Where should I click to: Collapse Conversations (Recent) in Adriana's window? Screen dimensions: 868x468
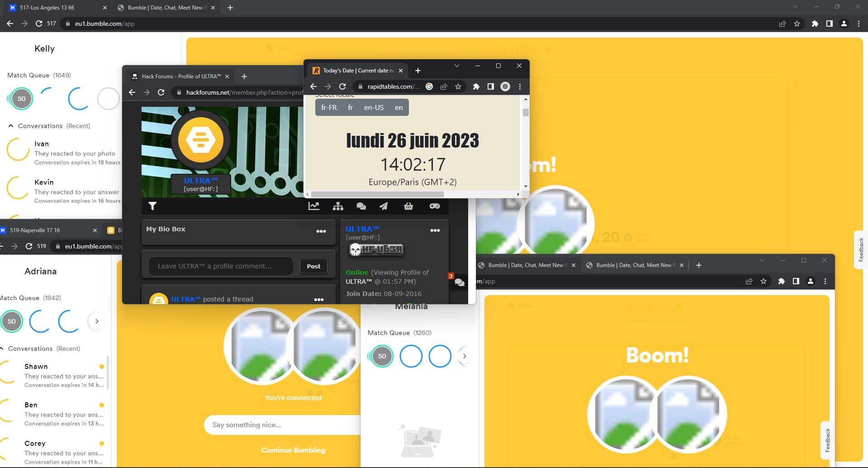(2, 349)
